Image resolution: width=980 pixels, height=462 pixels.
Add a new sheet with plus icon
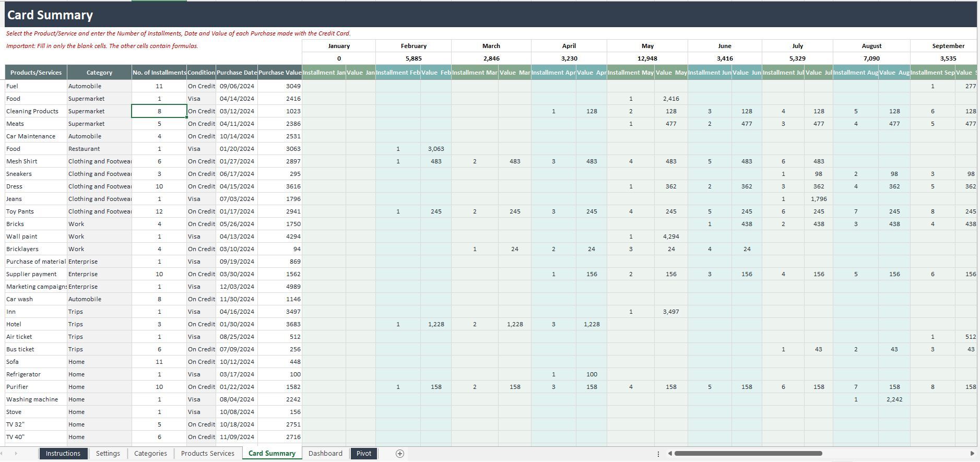[x=399, y=454]
